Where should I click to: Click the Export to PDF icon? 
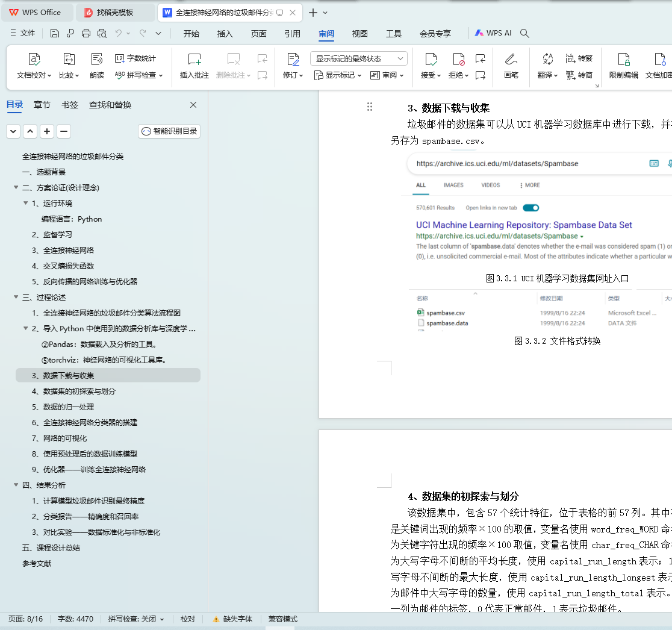pyautogui.click(x=70, y=34)
